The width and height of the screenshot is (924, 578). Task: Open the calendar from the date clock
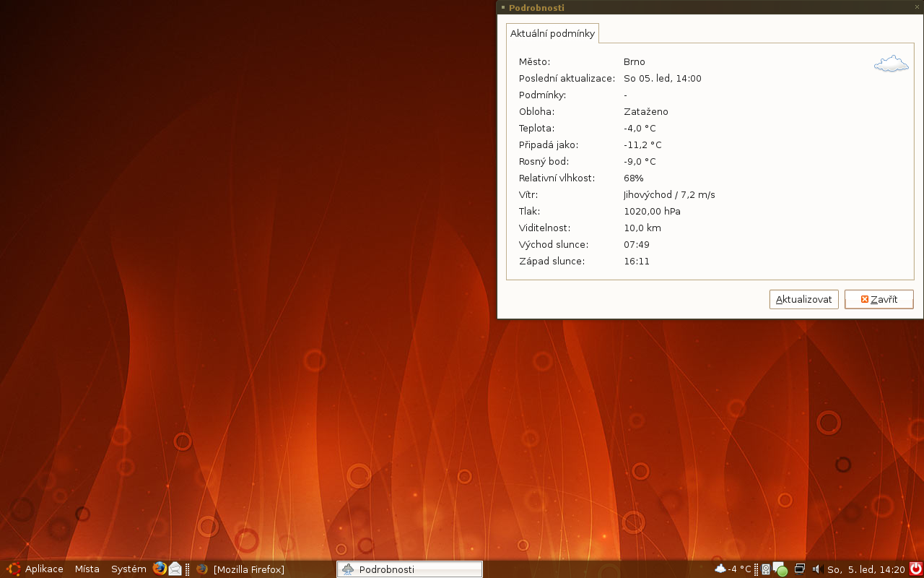click(x=866, y=569)
